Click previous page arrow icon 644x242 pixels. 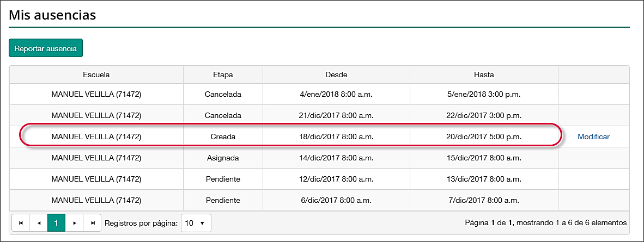coord(39,223)
